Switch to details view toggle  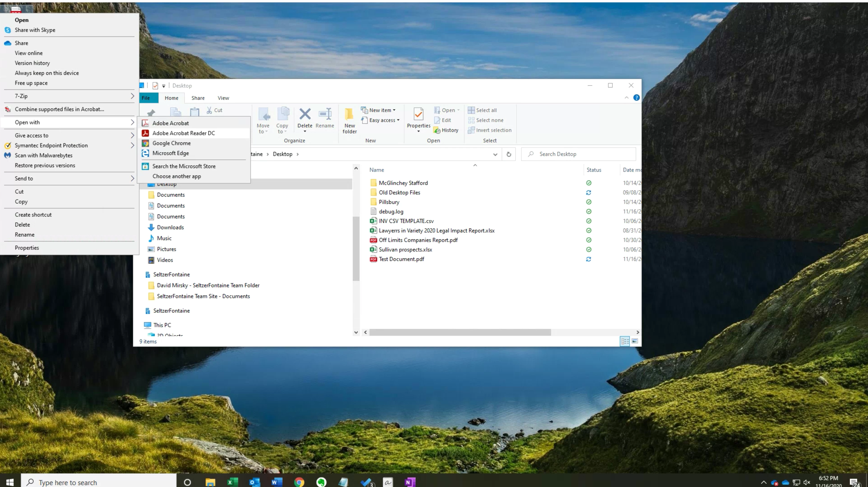tap(625, 341)
